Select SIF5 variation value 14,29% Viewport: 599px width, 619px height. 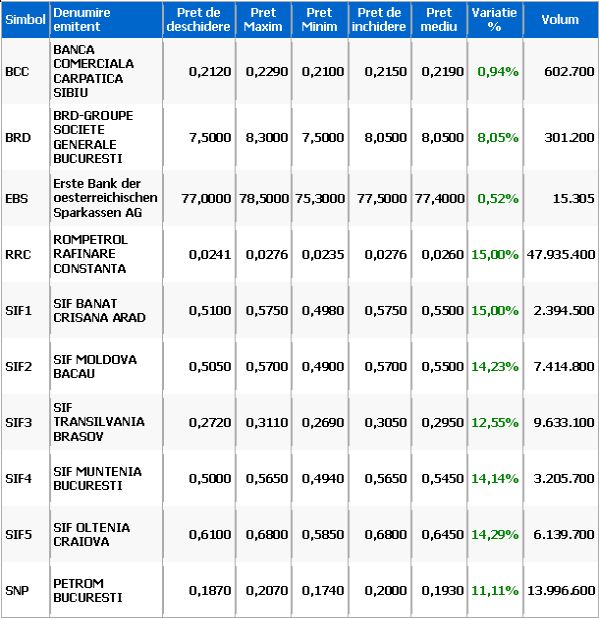coord(495,535)
